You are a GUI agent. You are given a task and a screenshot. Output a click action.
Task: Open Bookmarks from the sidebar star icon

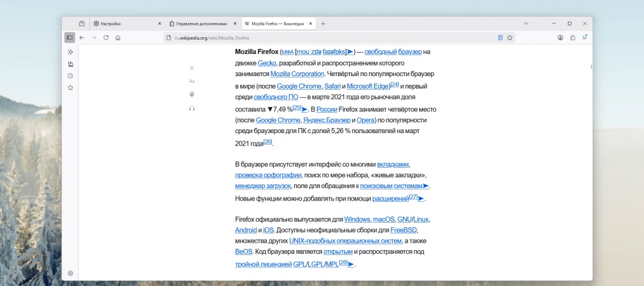click(x=71, y=87)
